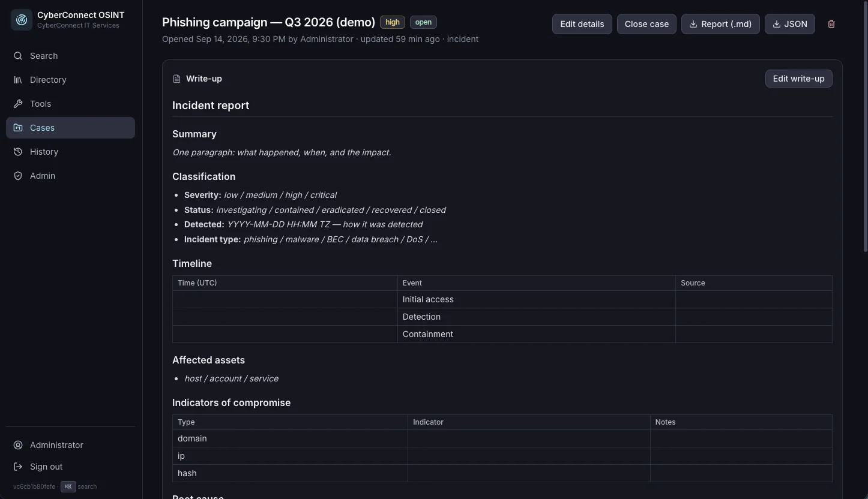Click the 'high' severity badge

click(393, 22)
